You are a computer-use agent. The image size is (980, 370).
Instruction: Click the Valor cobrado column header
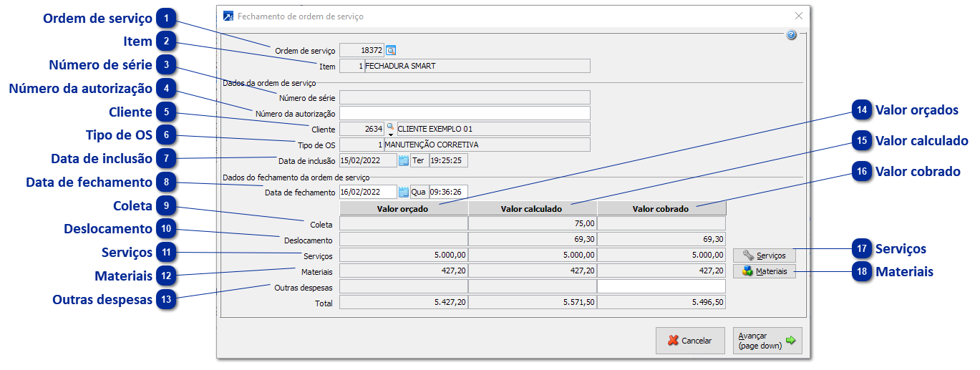[x=661, y=208]
